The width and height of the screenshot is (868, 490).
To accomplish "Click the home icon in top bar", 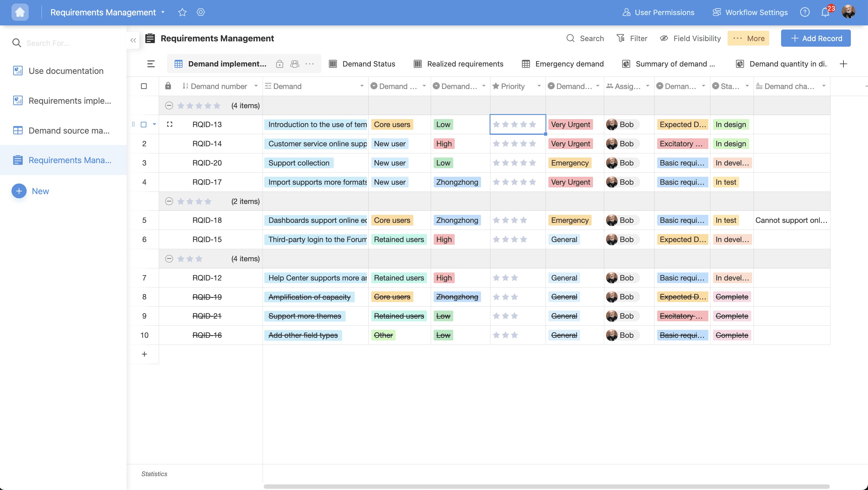I will coord(20,12).
